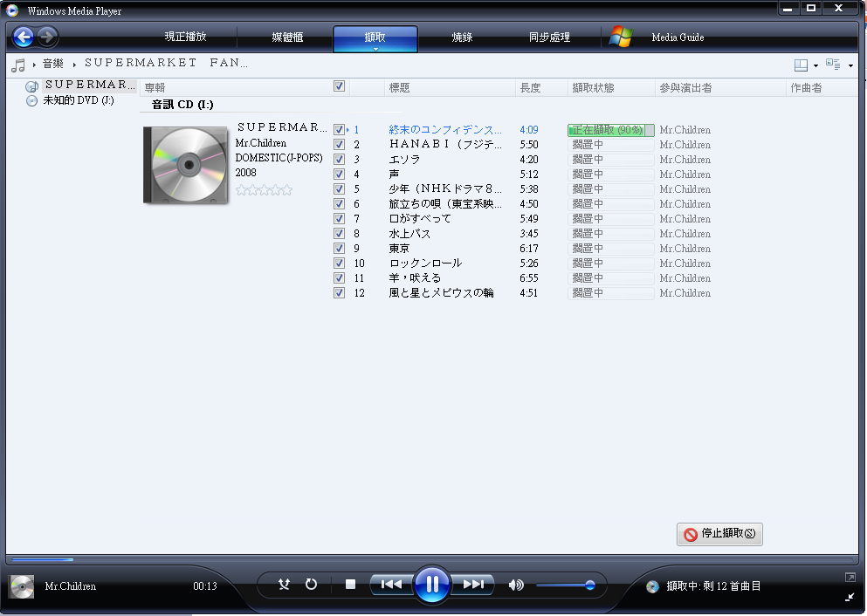Click the music note category icon

[18, 65]
